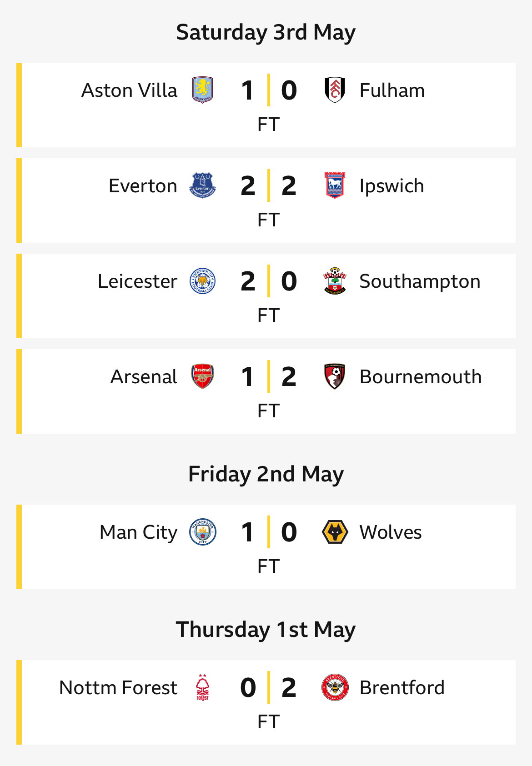Open the Leicester 2-0 Southampton score

(x=268, y=281)
